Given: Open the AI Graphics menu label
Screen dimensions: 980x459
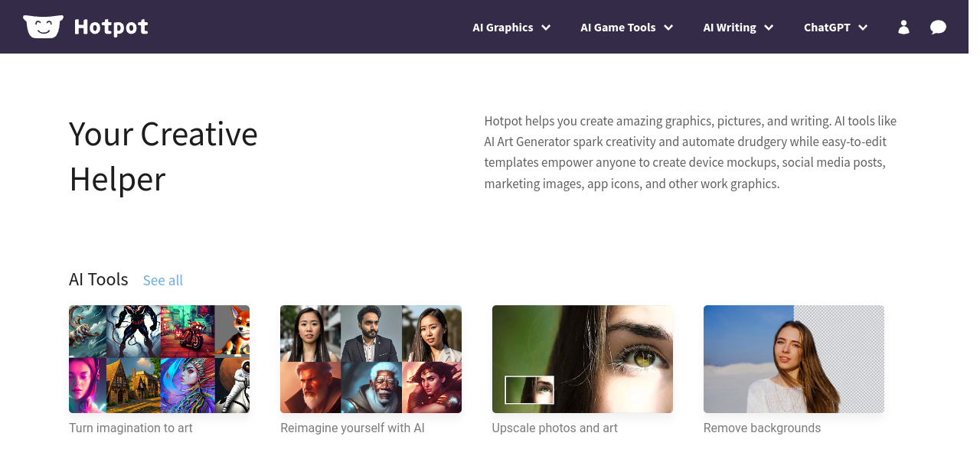Looking at the screenshot, I should coord(502,28).
